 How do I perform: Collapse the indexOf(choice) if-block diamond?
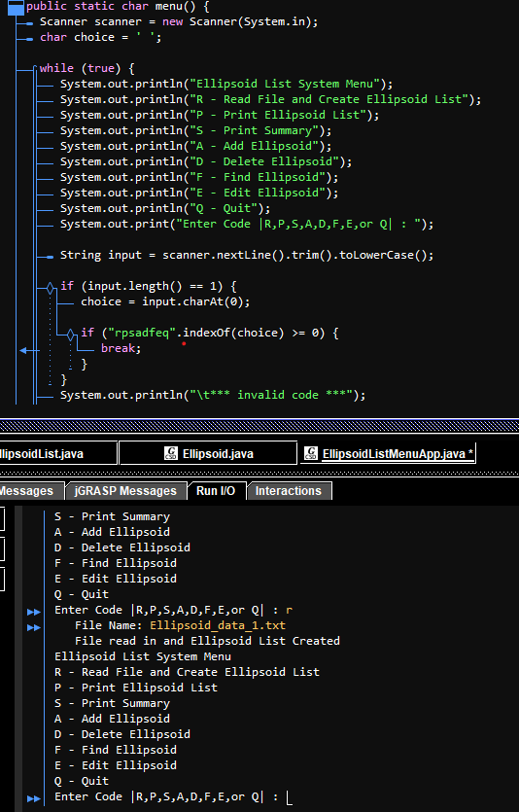coord(71,335)
